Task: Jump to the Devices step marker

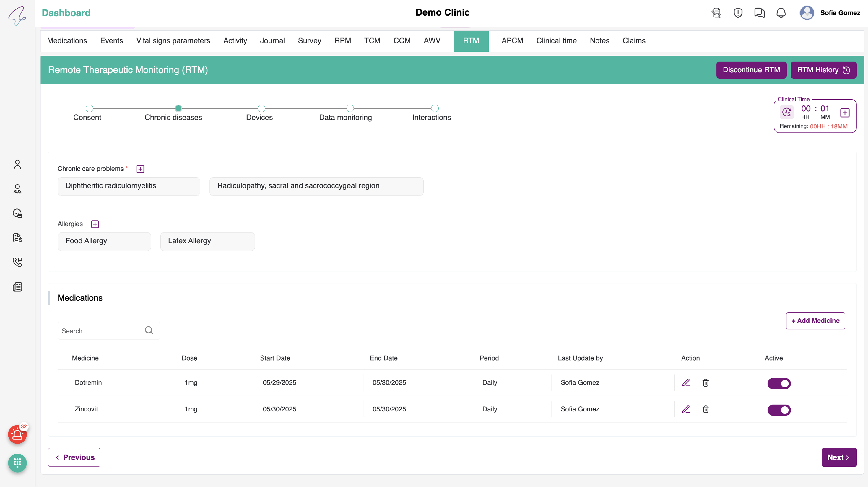Action: pos(261,108)
